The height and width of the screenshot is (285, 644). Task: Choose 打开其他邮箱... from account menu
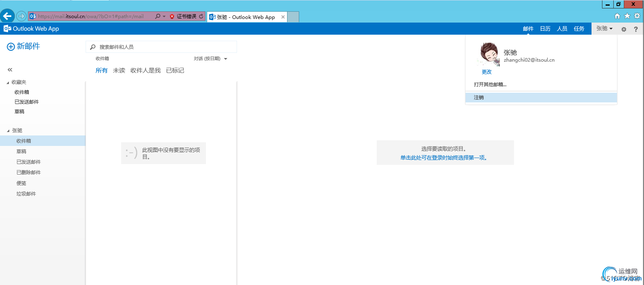tap(490, 85)
